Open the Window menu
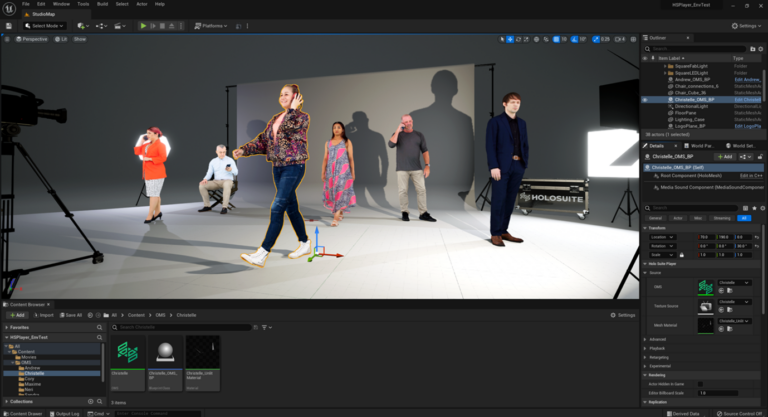 tap(61, 4)
